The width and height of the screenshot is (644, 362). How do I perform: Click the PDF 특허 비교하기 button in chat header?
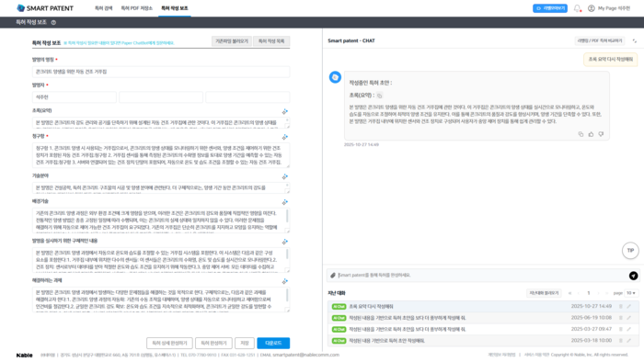point(600,40)
